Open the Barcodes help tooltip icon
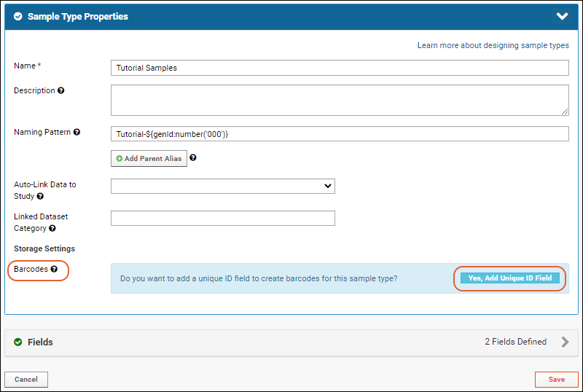 tap(54, 269)
